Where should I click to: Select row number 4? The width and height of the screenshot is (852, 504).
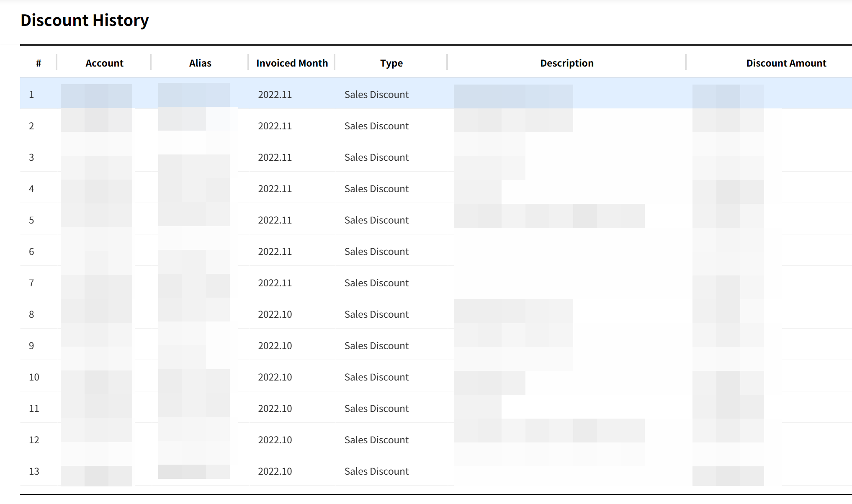tap(31, 189)
